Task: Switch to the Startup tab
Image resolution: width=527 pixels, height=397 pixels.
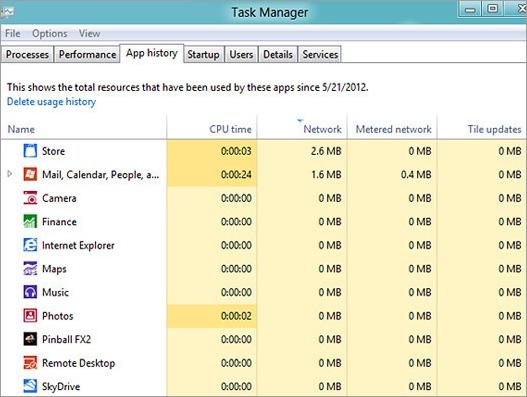Action: [203, 54]
